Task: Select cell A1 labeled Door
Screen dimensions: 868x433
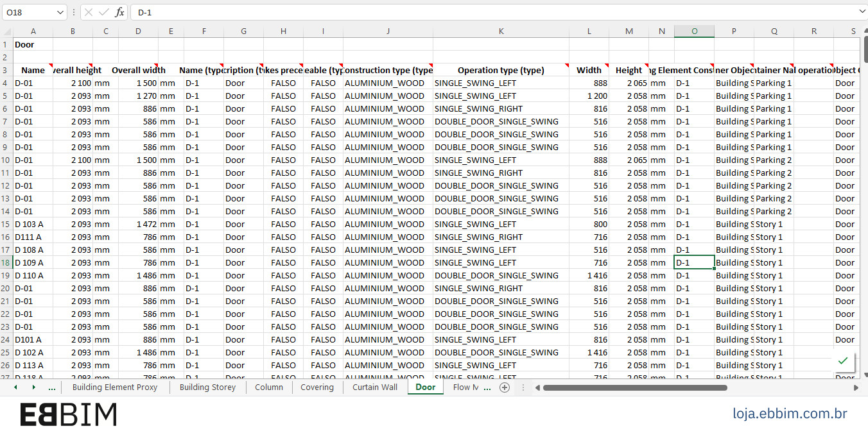Action: click(x=33, y=44)
